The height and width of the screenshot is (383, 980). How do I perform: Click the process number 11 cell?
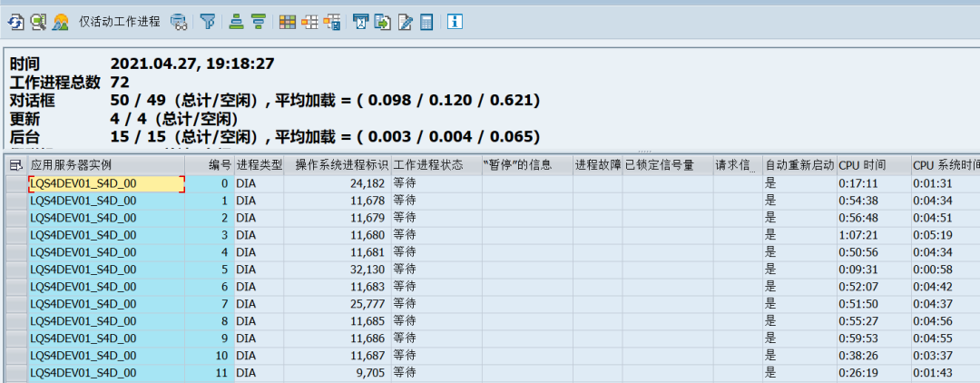[x=210, y=373]
